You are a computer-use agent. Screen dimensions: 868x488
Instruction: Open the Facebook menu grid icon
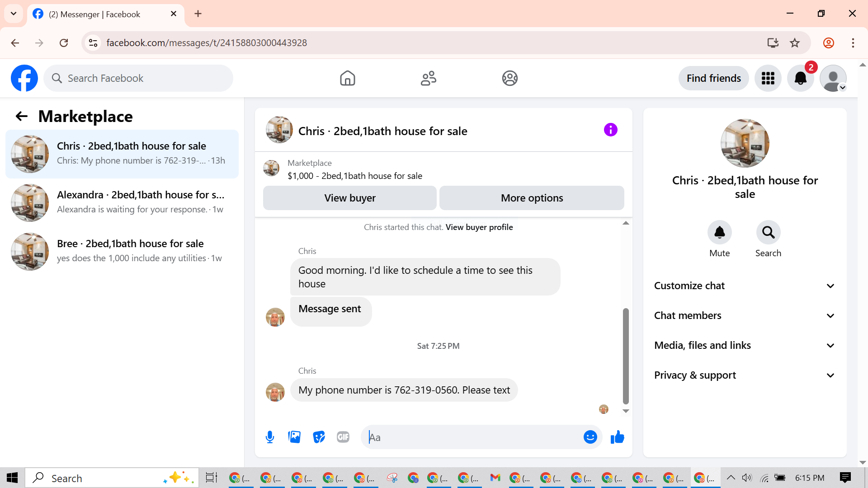click(x=768, y=78)
